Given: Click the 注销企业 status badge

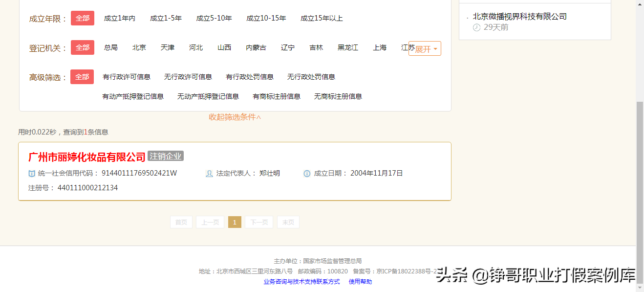Looking at the screenshot, I should pyautogui.click(x=166, y=156).
